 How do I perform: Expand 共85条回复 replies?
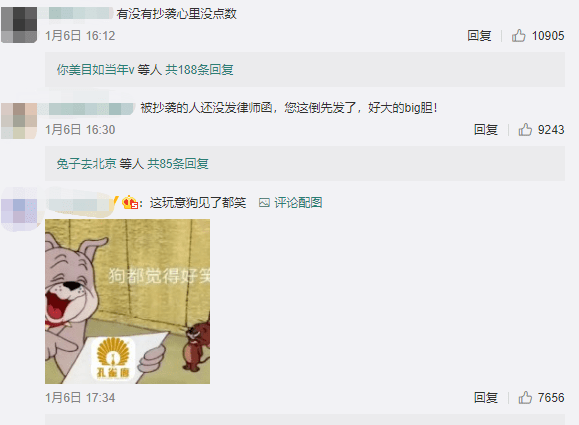coord(178,163)
